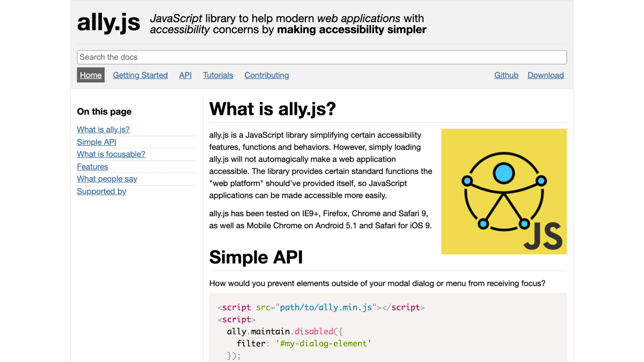The width and height of the screenshot is (644, 362).
Task: Jump to Simple API sidebar link
Action: (97, 142)
